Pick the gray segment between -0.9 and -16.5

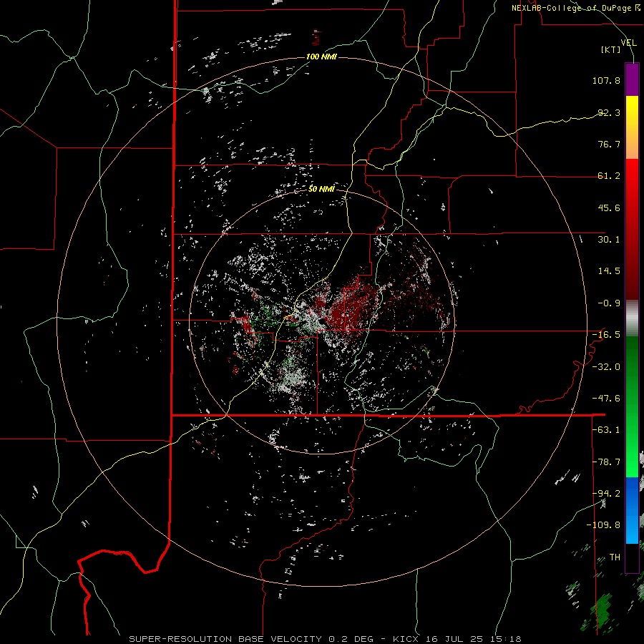pos(632,318)
